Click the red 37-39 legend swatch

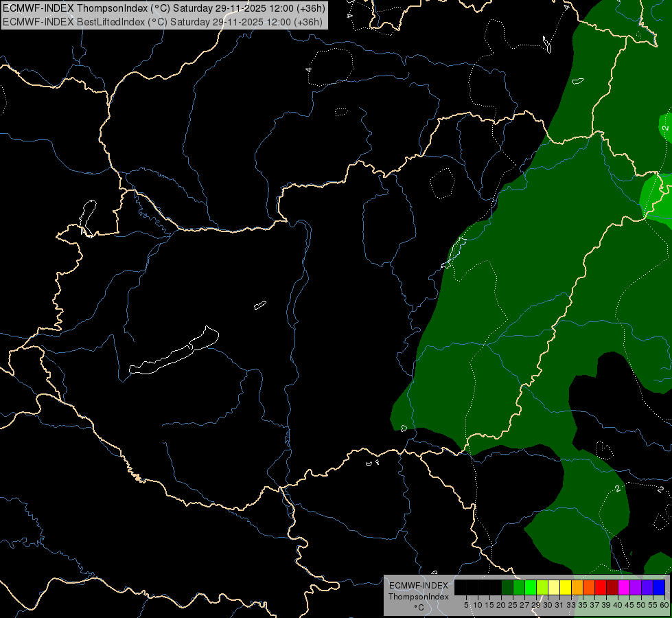(601, 587)
